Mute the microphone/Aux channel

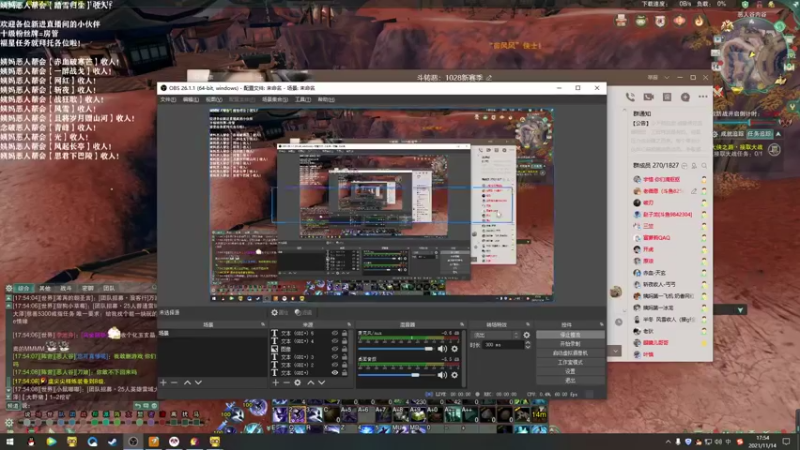(x=442, y=349)
